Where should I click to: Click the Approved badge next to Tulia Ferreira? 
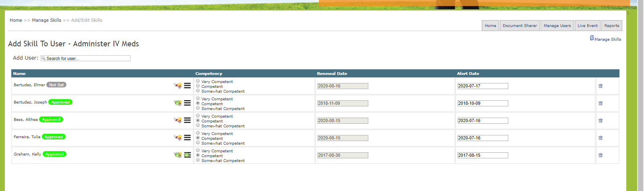click(54, 137)
